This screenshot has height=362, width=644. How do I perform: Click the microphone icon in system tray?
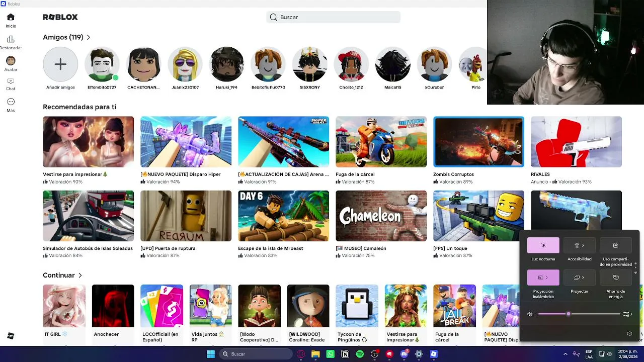pyautogui.click(x=576, y=354)
